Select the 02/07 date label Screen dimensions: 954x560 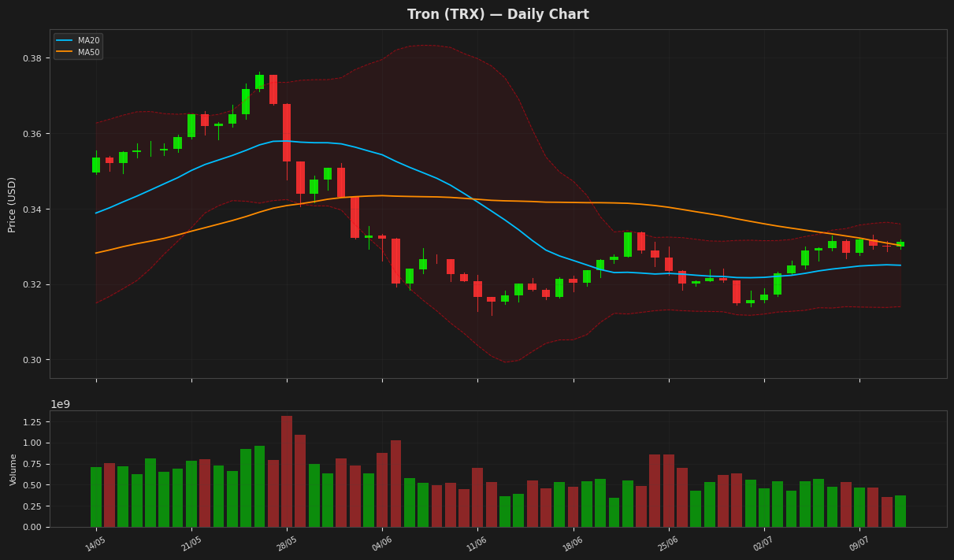[763, 543]
